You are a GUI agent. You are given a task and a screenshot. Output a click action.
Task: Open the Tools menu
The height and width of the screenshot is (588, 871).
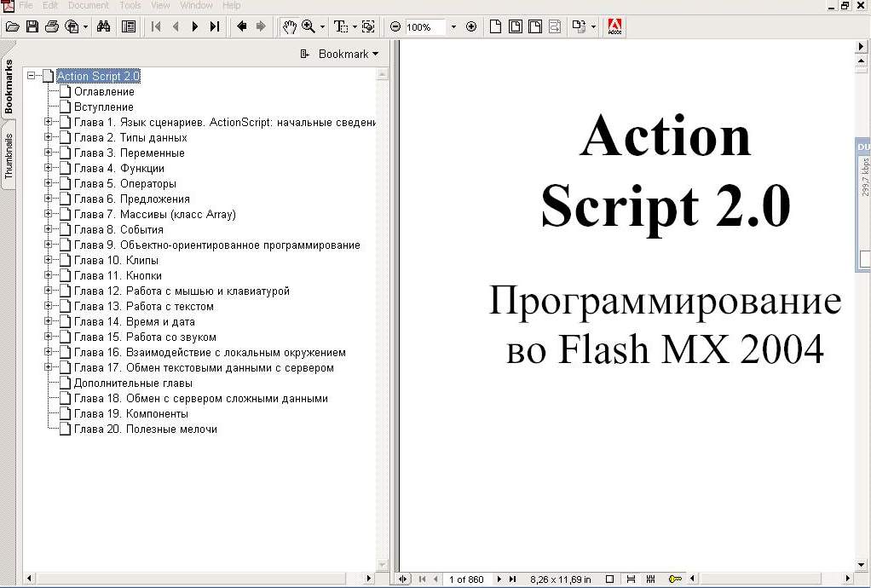[x=130, y=5]
